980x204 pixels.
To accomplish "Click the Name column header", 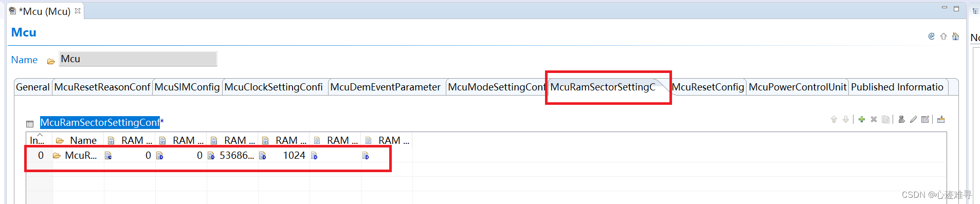I will (78, 140).
